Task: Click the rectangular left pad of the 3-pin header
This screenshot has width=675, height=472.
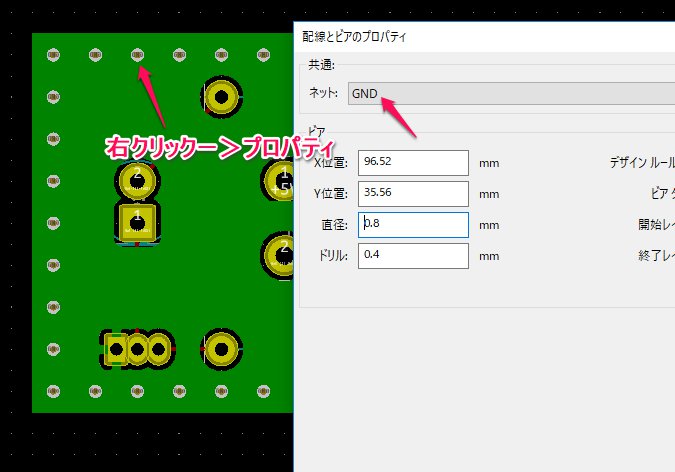Action: click(116, 349)
